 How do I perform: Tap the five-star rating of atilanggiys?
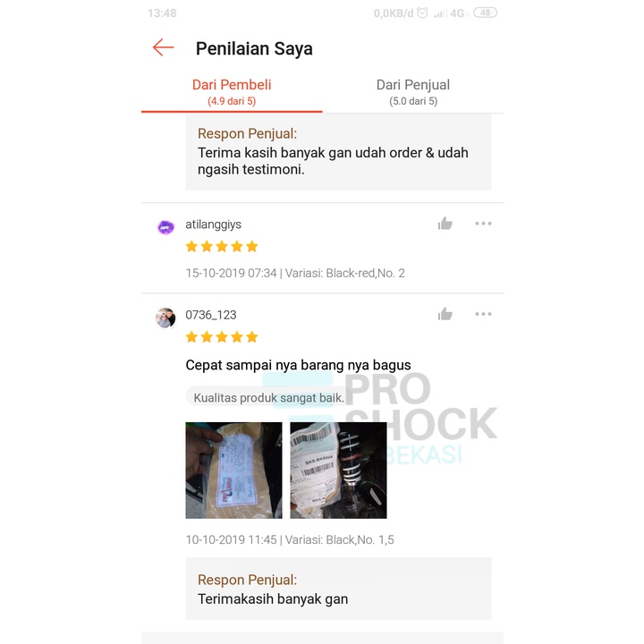tap(222, 247)
